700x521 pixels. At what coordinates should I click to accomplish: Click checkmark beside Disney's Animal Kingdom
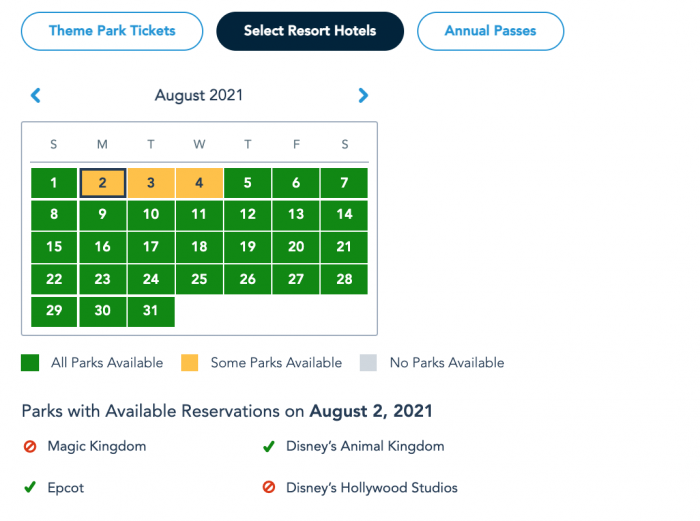point(268,446)
